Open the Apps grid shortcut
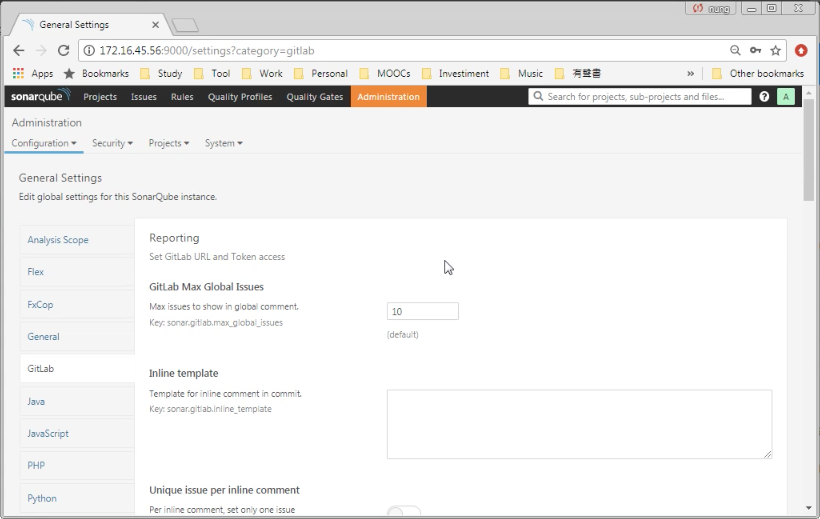Image resolution: width=820 pixels, height=519 pixels. coord(33,73)
